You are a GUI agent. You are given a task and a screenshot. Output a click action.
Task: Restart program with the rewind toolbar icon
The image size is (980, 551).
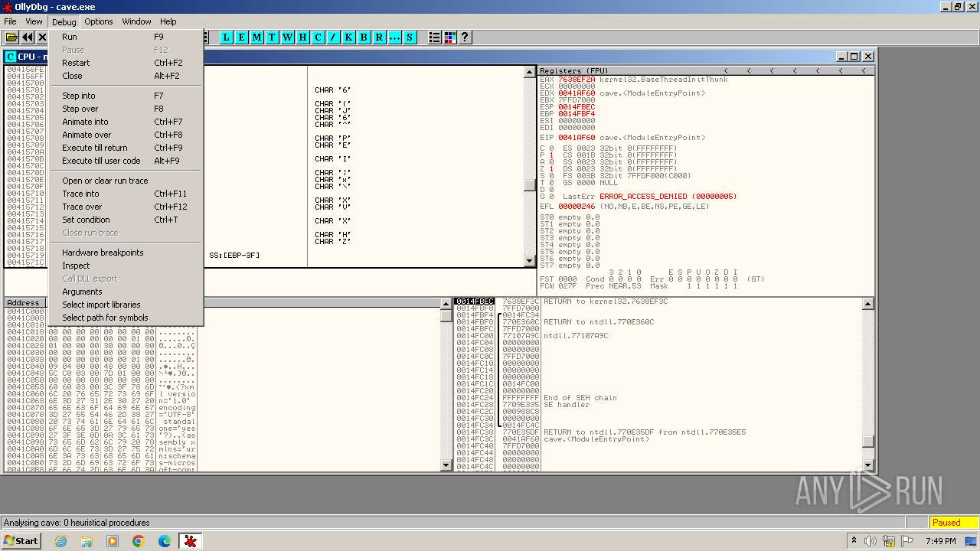click(28, 37)
